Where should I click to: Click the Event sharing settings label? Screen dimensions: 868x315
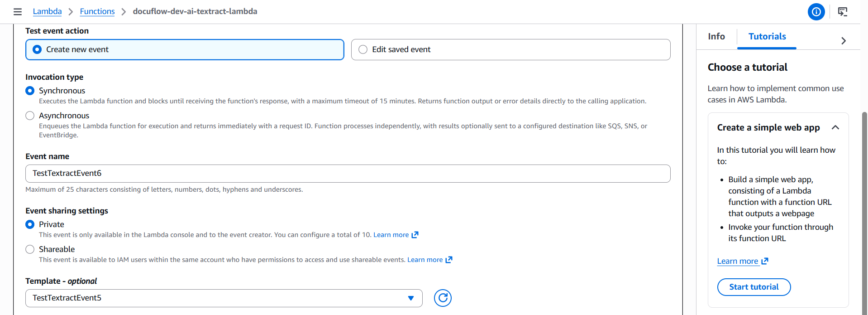point(67,211)
